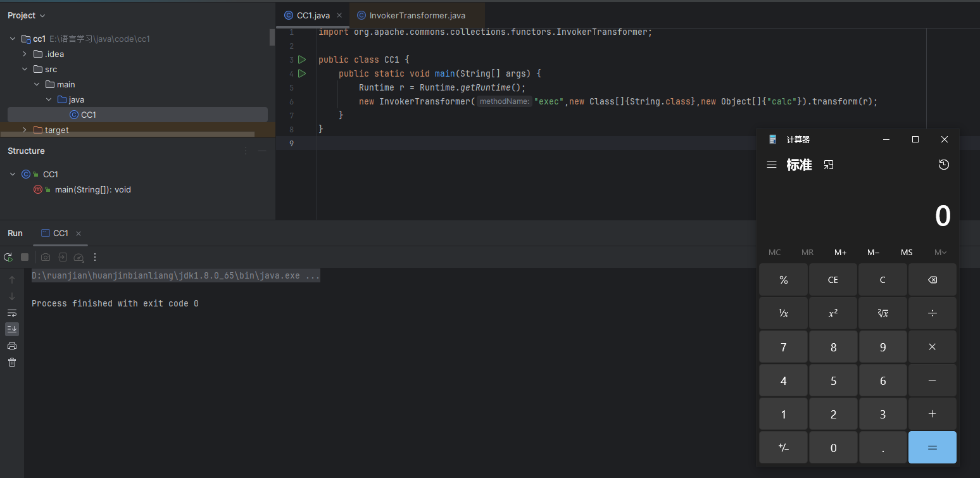Click the Down the stack trace arrow
The image size is (980, 478).
(x=12, y=296)
